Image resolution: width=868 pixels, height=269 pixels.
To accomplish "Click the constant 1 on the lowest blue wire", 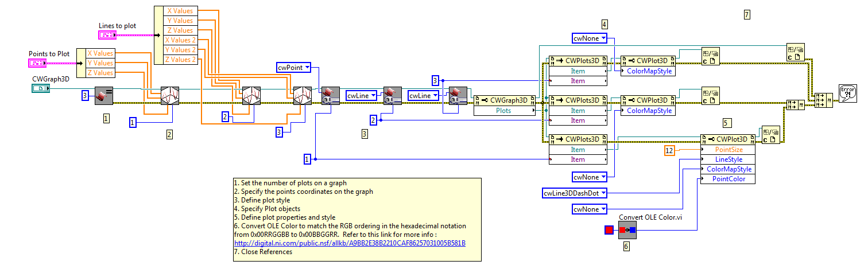I will [x=307, y=158].
